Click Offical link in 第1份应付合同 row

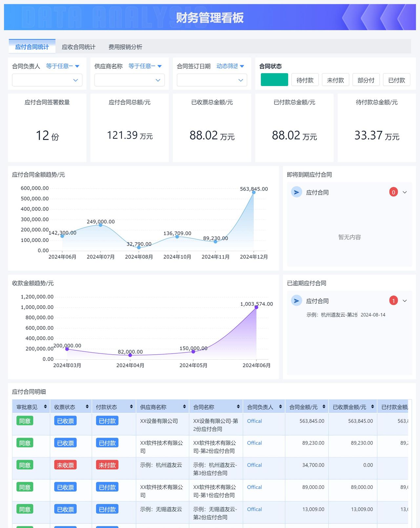click(254, 487)
